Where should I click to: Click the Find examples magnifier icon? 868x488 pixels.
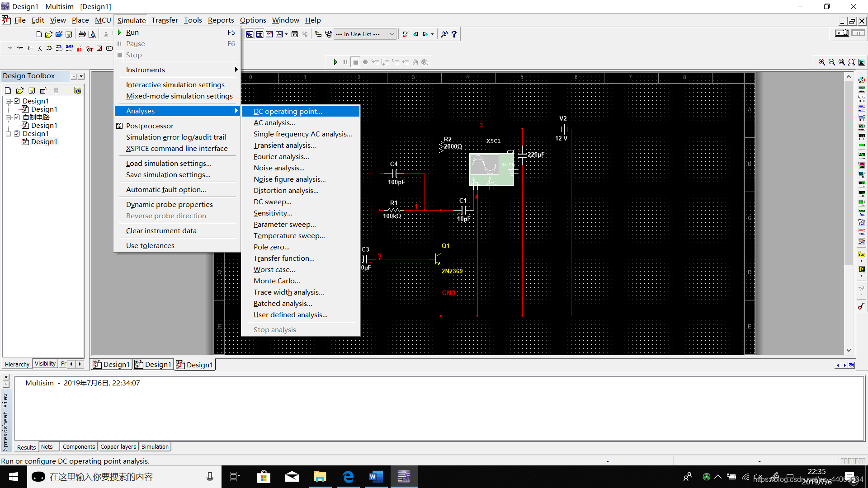pos(444,34)
